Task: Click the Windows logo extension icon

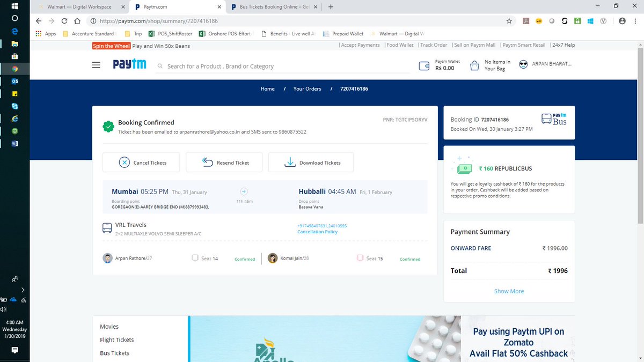Action: point(590,21)
